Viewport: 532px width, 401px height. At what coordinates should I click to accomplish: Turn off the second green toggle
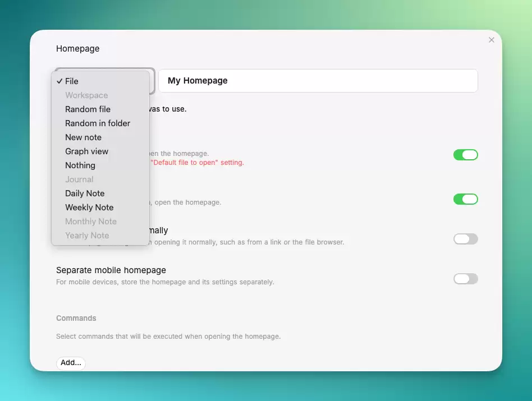pyautogui.click(x=466, y=199)
